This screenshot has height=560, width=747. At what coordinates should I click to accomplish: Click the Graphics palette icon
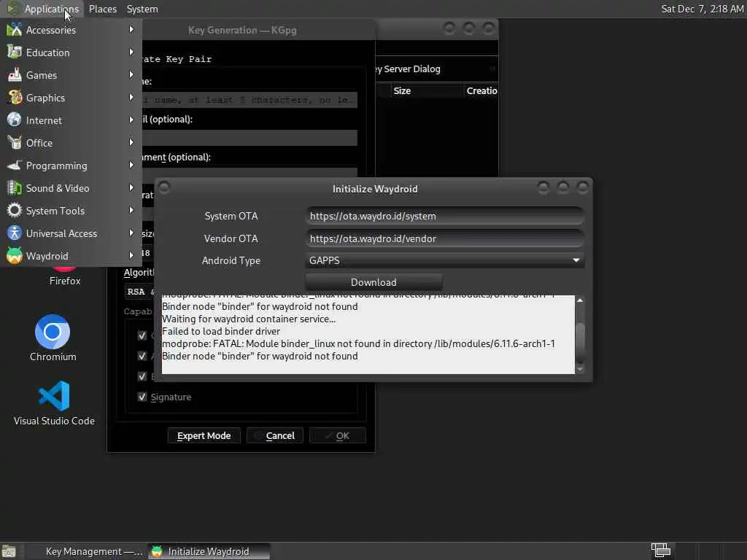(15, 97)
